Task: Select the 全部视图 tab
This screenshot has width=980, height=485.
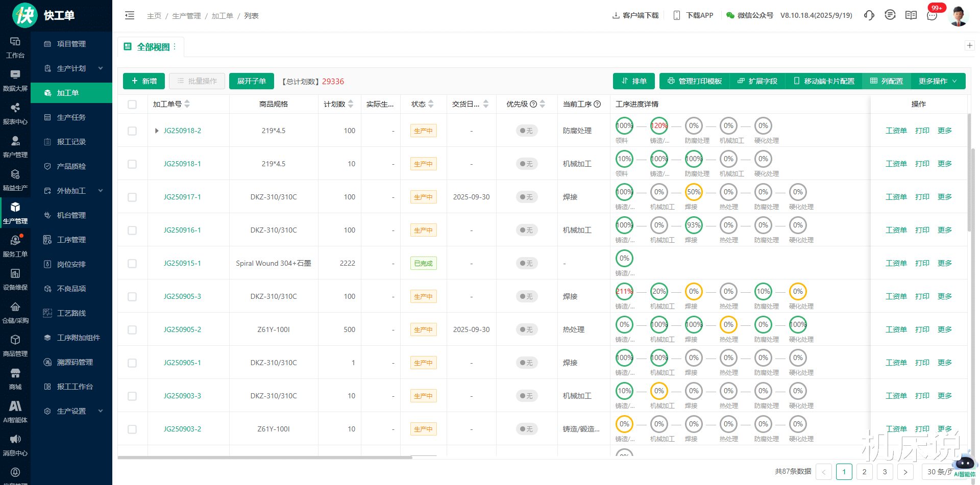Action: [153, 47]
